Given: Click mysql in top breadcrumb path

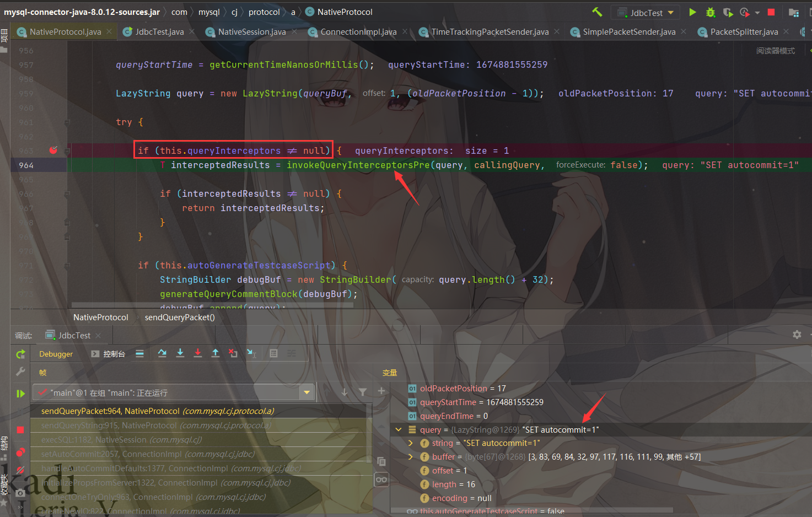Looking at the screenshot, I should click(x=209, y=12).
